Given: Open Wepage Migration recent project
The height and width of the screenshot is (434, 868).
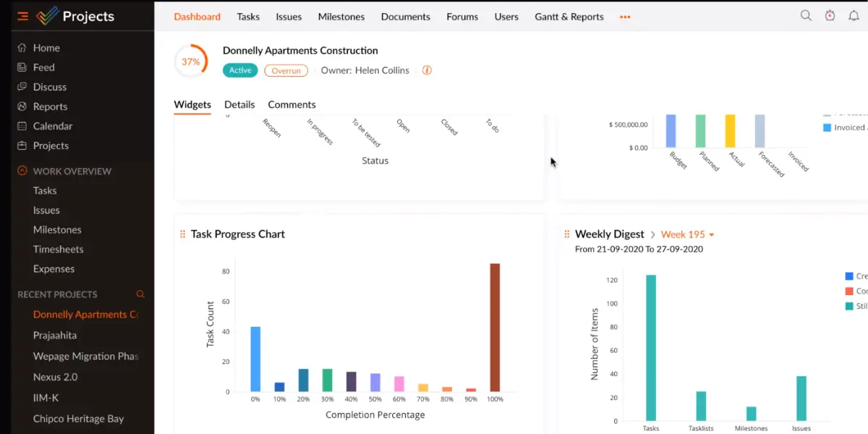Looking at the screenshot, I should pos(85,357).
